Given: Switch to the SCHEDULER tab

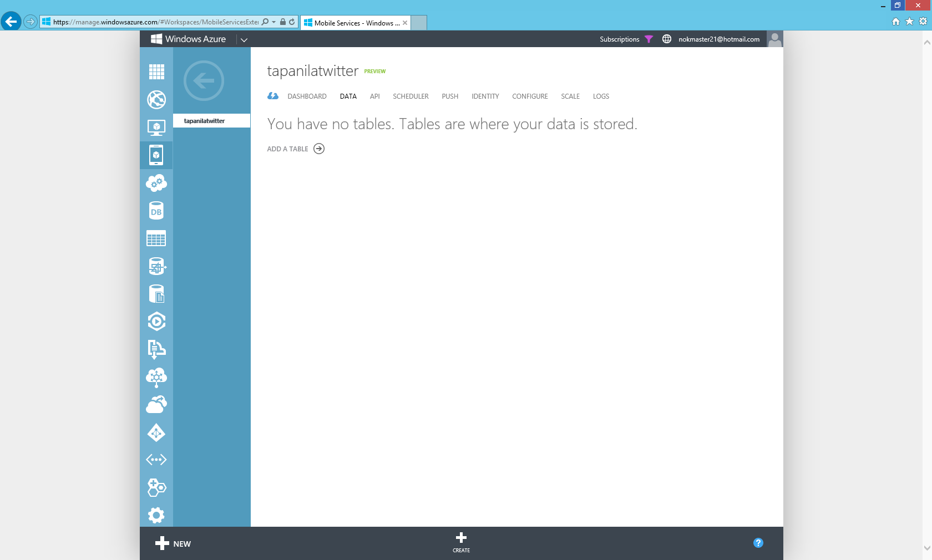Looking at the screenshot, I should coord(411,96).
